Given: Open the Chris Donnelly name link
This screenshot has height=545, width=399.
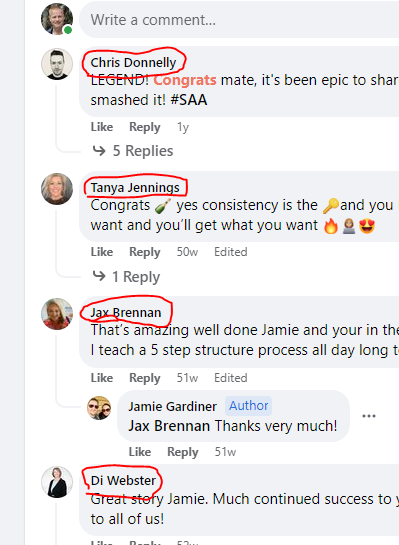Looking at the screenshot, I should (x=133, y=63).
